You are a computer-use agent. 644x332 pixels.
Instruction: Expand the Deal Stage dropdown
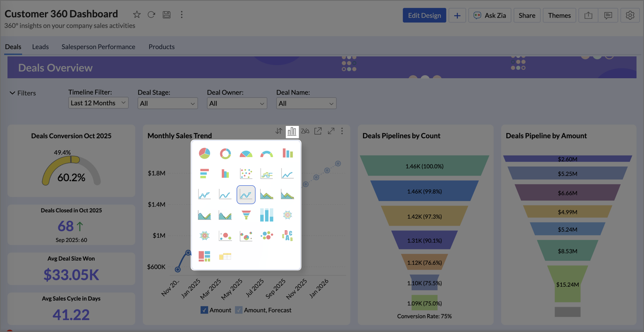(x=167, y=103)
